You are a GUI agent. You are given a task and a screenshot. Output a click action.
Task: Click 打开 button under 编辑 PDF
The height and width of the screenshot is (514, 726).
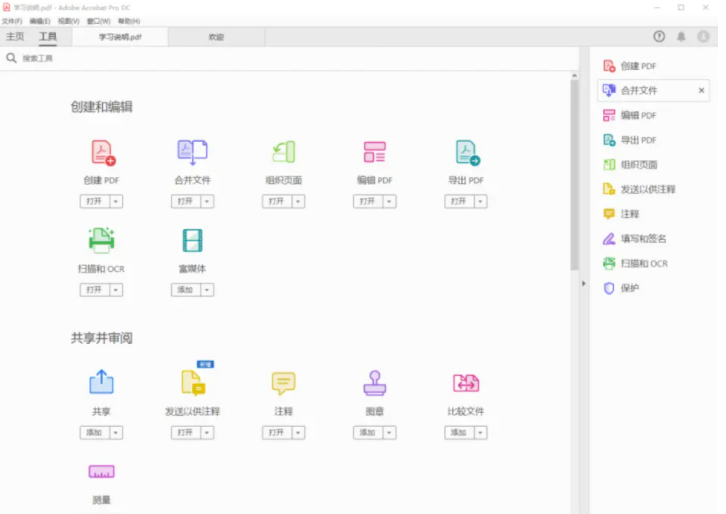click(368, 201)
